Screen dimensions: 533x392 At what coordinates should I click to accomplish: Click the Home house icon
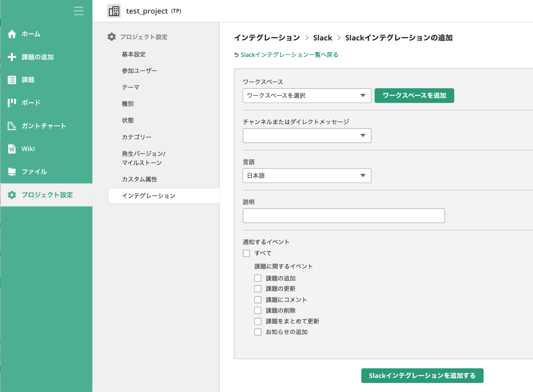pos(12,34)
